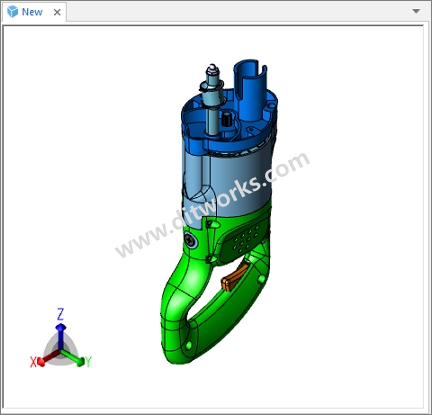Select the black knob inside the blue housing

tap(226, 119)
